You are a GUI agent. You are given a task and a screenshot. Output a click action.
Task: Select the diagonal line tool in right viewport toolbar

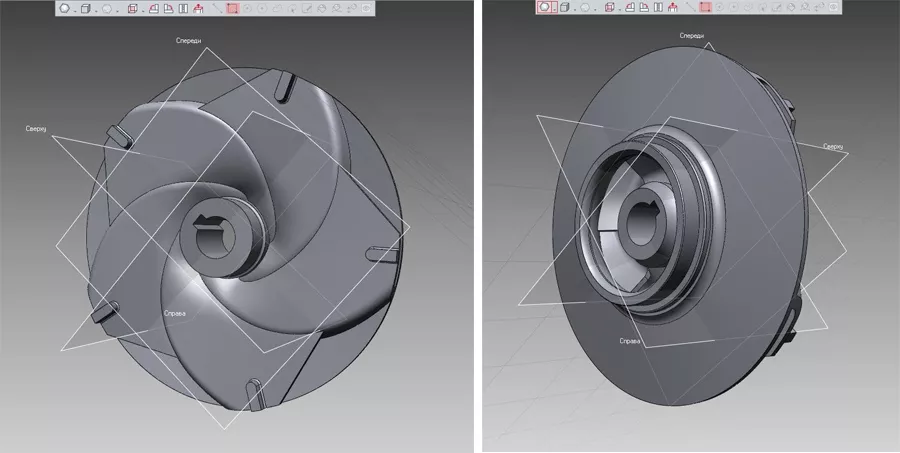690,8
